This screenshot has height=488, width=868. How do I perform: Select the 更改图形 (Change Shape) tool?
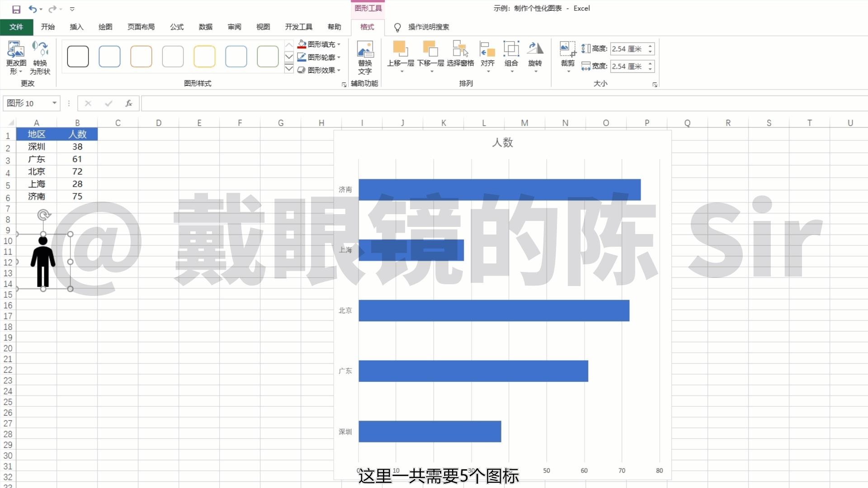[16, 58]
